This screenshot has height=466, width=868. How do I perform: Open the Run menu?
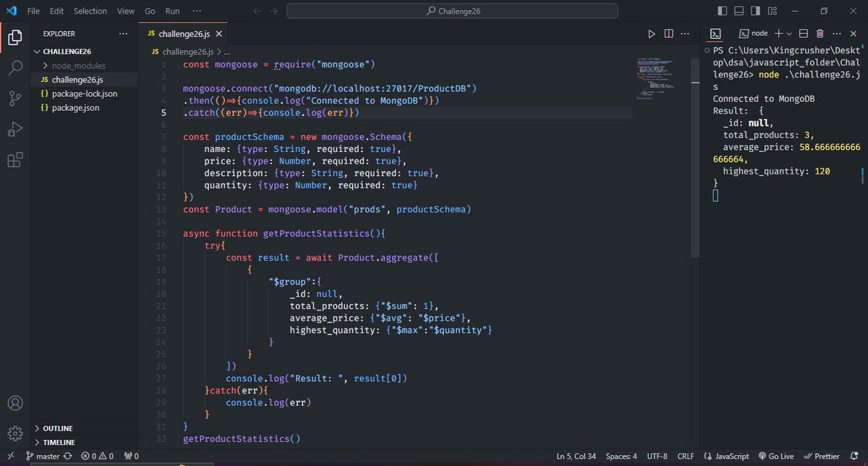pos(172,11)
